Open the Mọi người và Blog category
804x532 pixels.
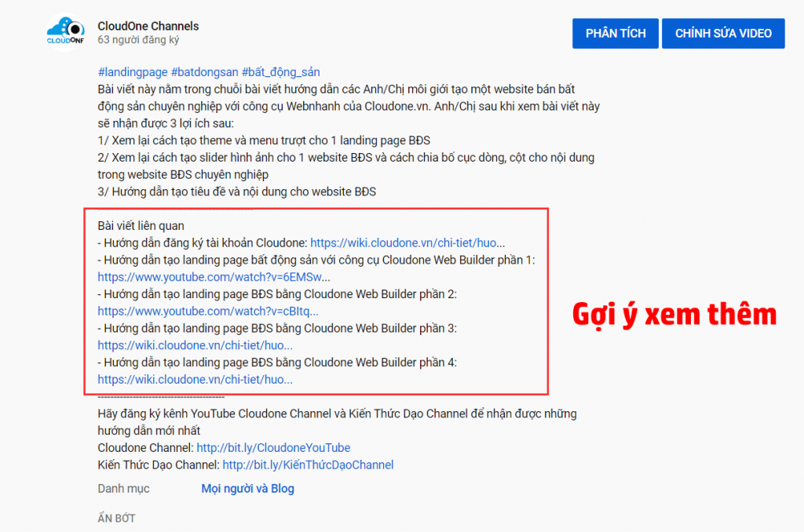coord(247,488)
